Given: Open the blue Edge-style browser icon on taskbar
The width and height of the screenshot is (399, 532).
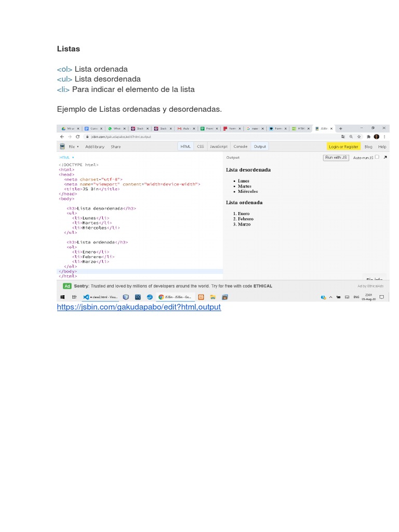Looking at the screenshot, I should tap(150, 297).
